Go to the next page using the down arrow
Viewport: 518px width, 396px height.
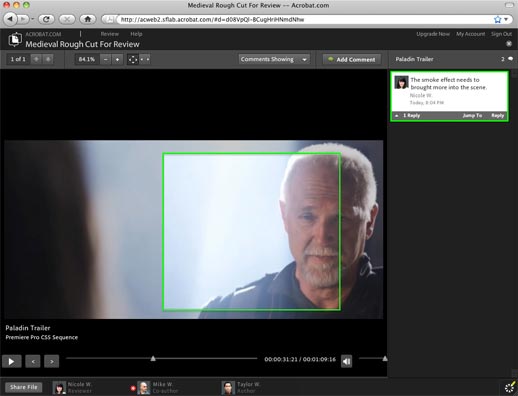(48, 59)
